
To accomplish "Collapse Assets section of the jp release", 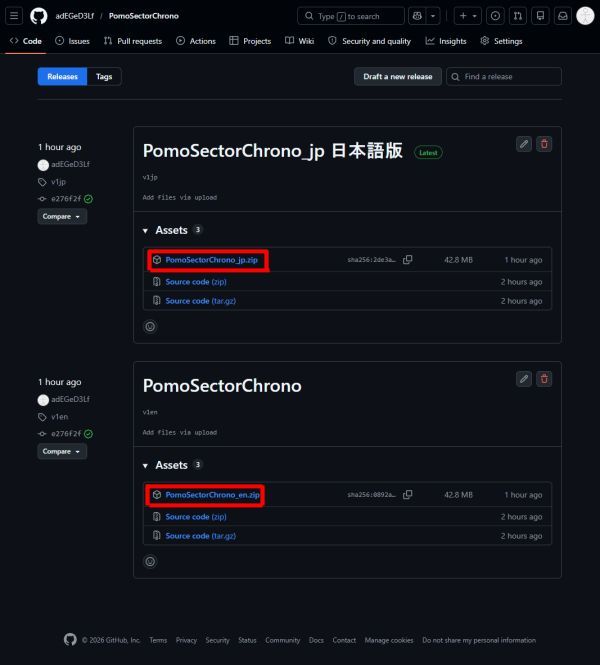I will (x=172, y=230).
